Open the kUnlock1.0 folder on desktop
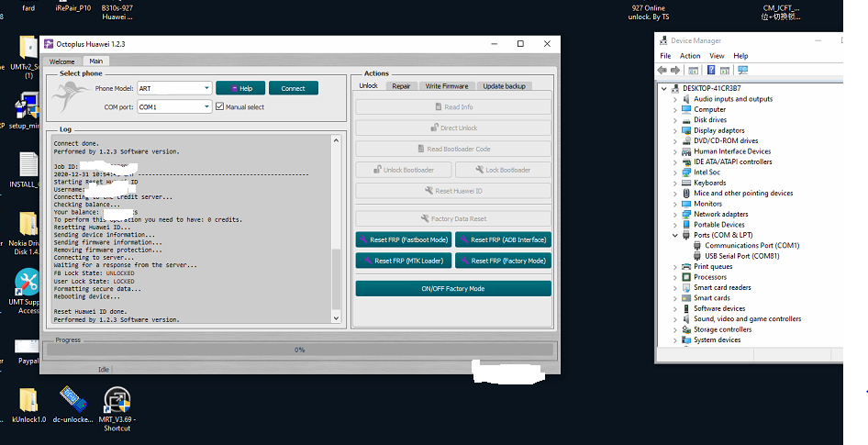This screenshot has width=868, height=445. [x=28, y=400]
